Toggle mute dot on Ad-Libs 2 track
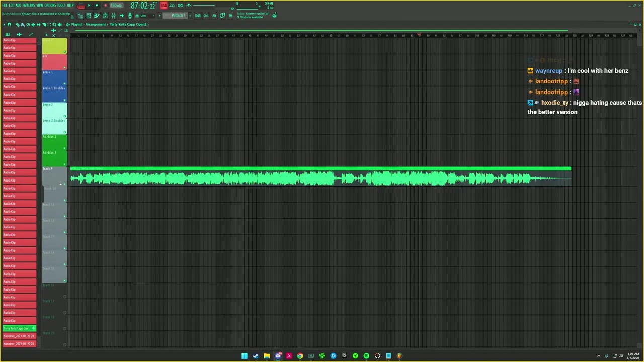The width and height of the screenshot is (644, 362). point(65,164)
